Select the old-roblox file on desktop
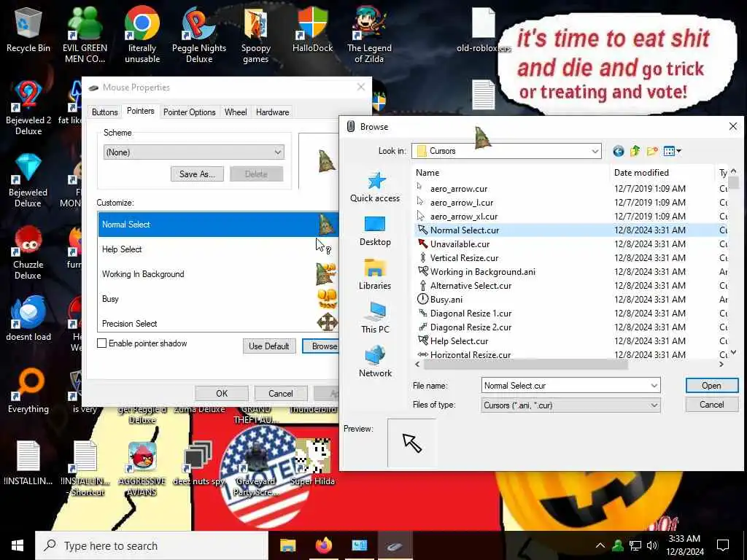 tap(484, 29)
